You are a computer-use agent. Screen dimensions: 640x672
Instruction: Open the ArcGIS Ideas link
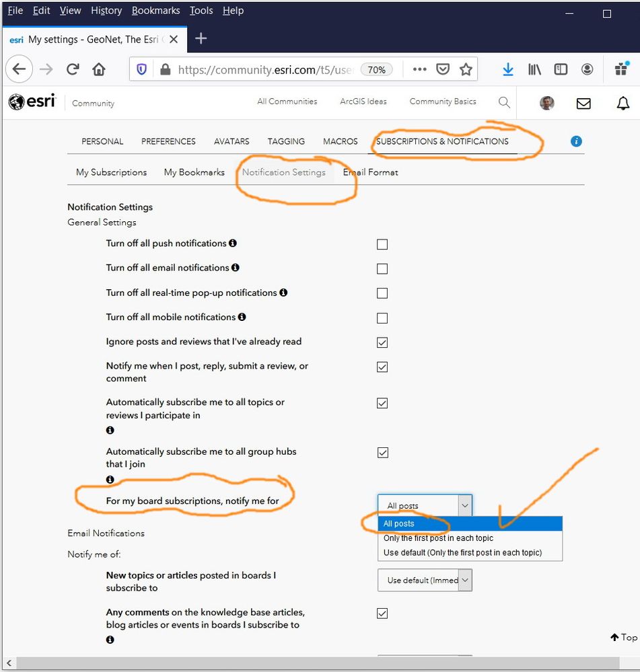pos(363,102)
